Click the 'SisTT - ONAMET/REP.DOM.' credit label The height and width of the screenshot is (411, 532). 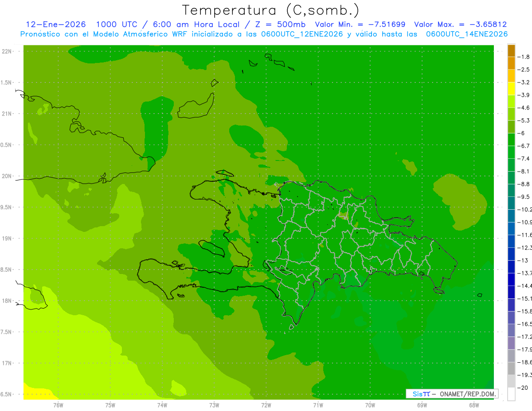(452, 394)
